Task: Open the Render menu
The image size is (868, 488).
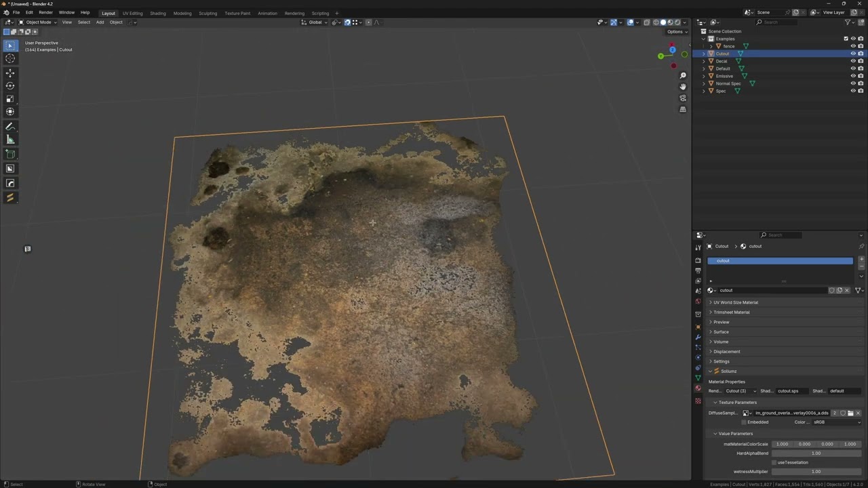Action: [45, 13]
